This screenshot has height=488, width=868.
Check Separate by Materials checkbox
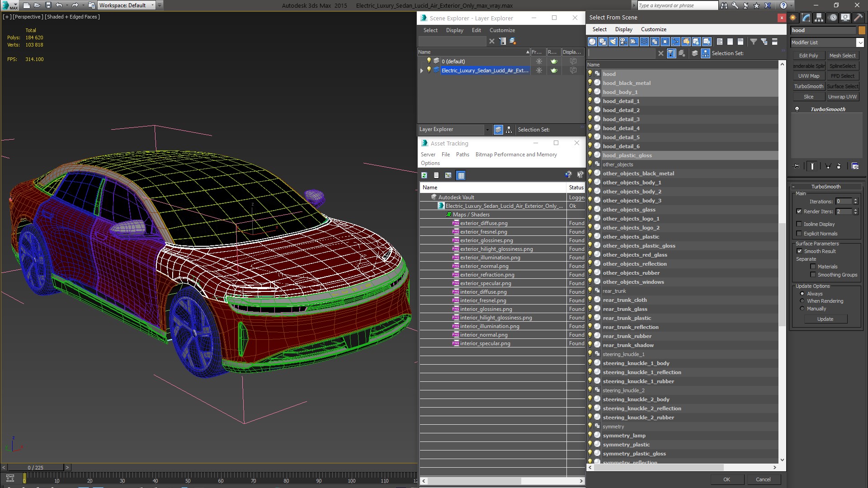click(x=813, y=267)
